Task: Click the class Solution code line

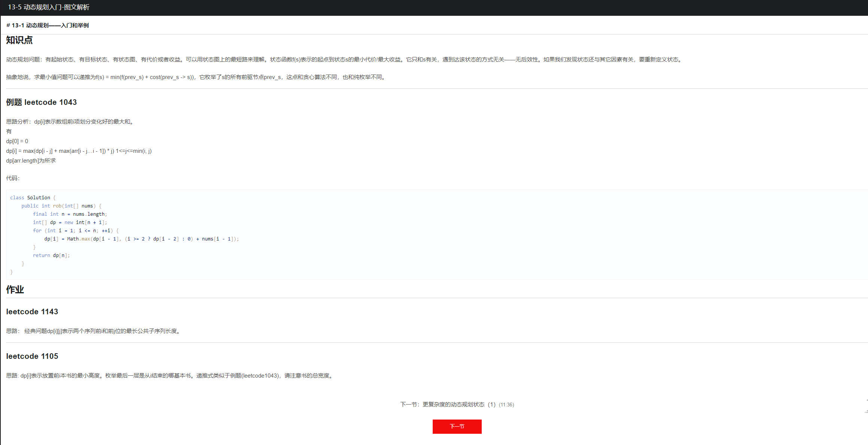Action: coord(33,198)
